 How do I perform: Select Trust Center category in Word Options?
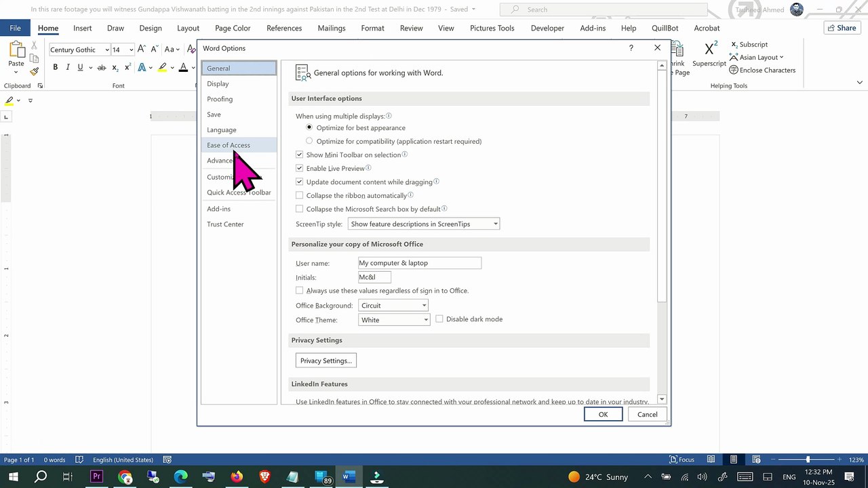click(239, 224)
